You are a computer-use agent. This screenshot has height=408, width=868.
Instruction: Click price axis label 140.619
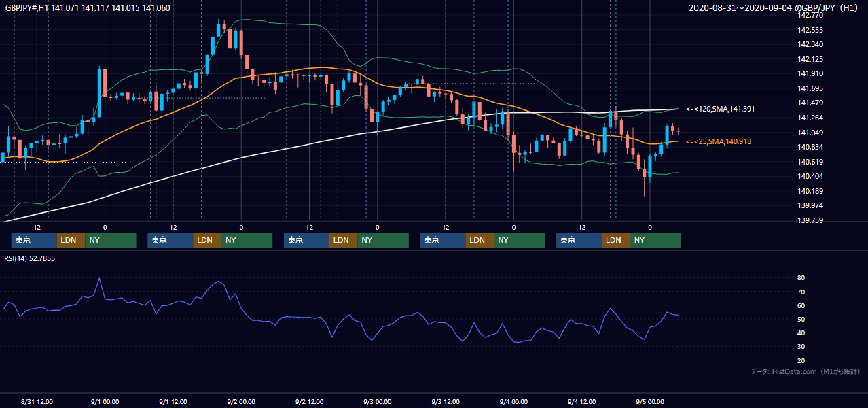coord(812,162)
